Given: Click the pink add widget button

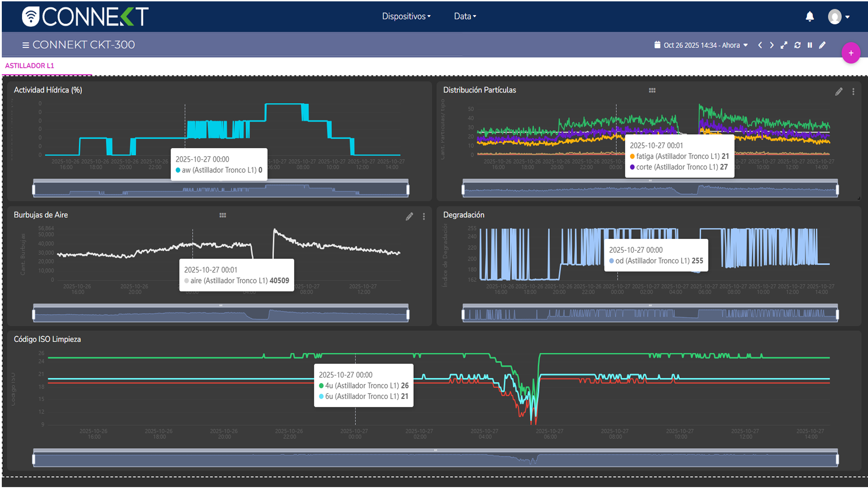Looking at the screenshot, I should 850,53.
